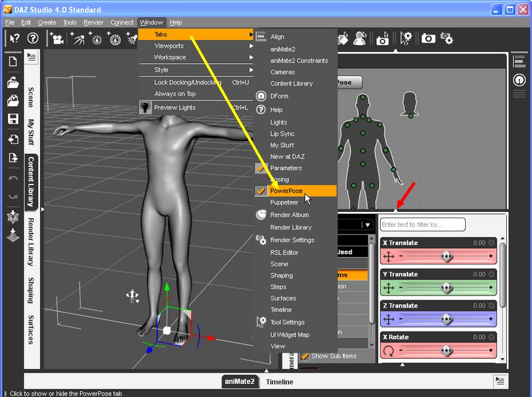The width and height of the screenshot is (532, 397).
Task: Open the dropdown arrow beside the filter field
Action: 367,225
